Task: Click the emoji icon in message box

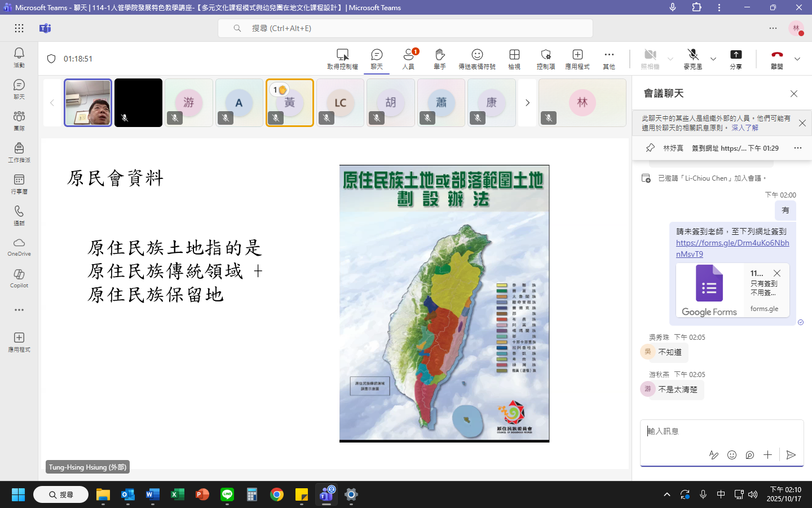Action: [732, 455]
